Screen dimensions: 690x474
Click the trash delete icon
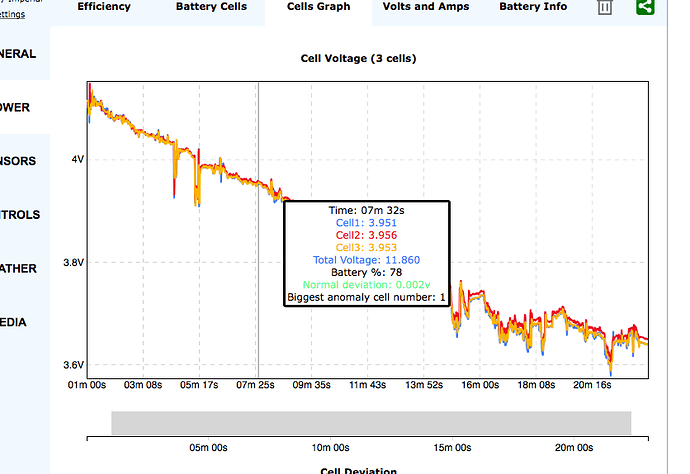(605, 8)
